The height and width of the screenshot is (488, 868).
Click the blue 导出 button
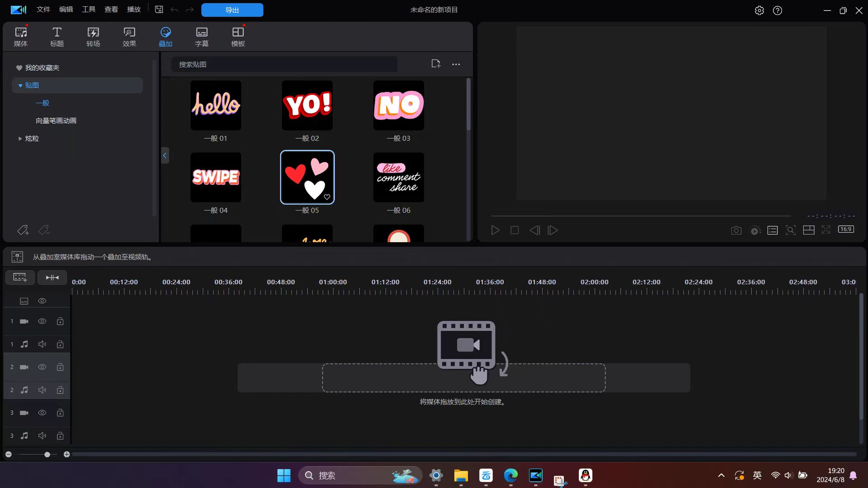click(232, 10)
